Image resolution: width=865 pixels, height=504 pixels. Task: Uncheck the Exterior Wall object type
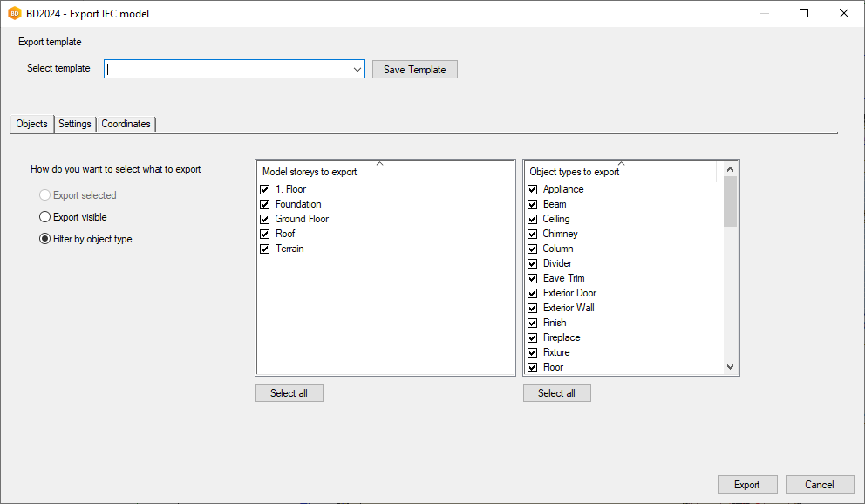click(x=532, y=308)
